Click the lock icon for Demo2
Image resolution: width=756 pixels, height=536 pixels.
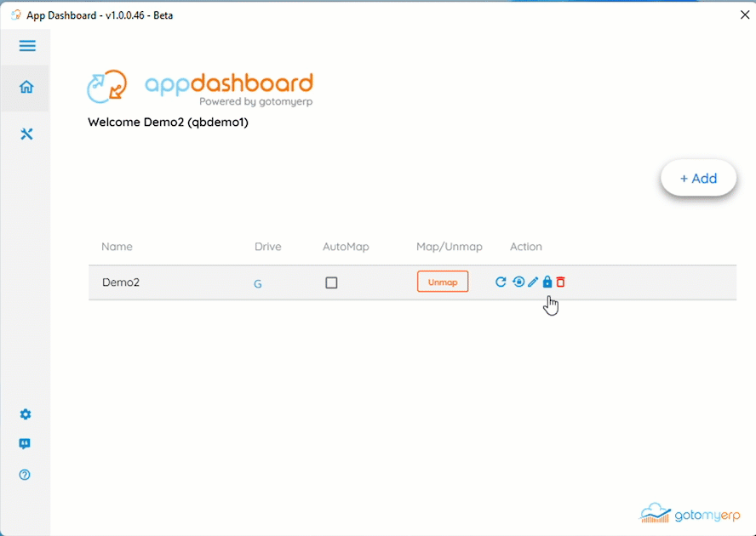pos(547,282)
